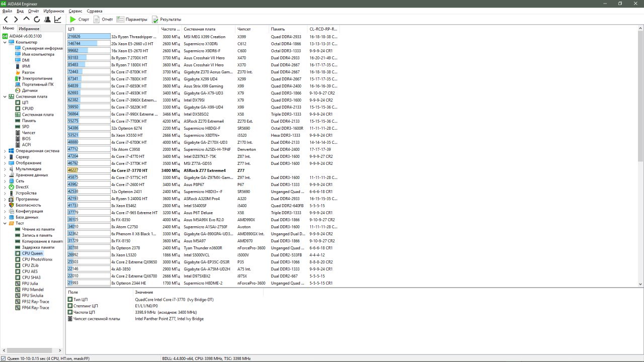Open the FP64 Ray-Trace test icon
The height and width of the screenshot is (362, 644).
[x=18, y=308]
